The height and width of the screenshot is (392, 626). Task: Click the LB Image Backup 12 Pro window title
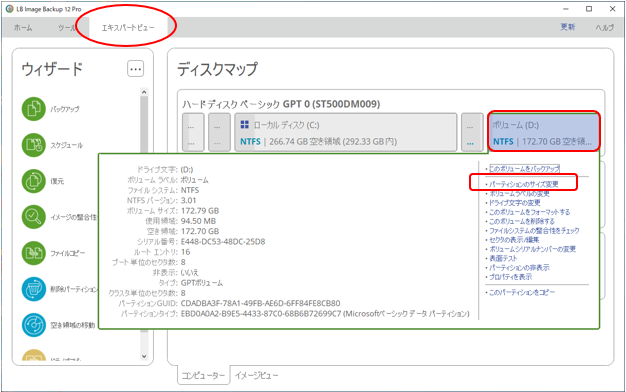coord(49,9)
